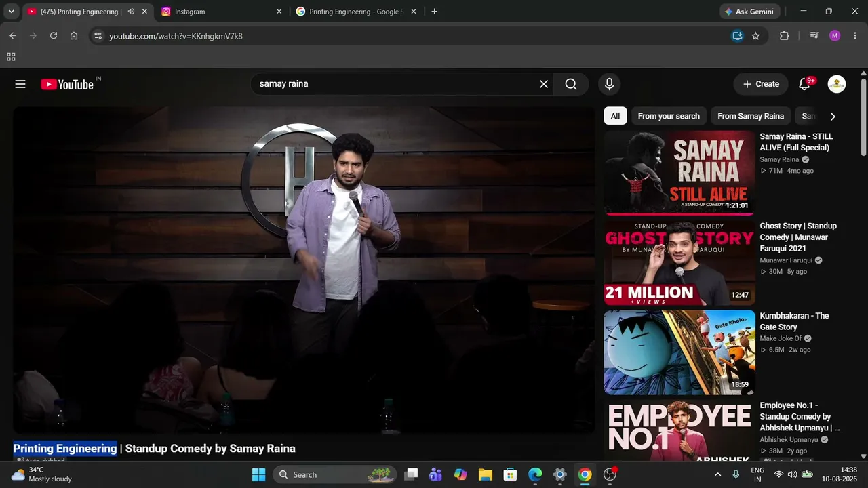
Task: Open the YouTube account avatar menu
Action: coord(837,84)
